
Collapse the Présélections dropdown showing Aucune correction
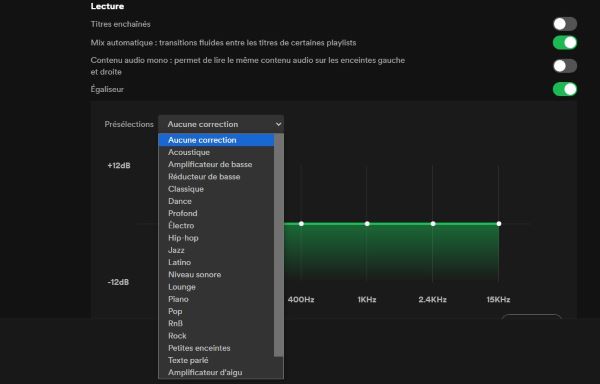coord(221,124)
